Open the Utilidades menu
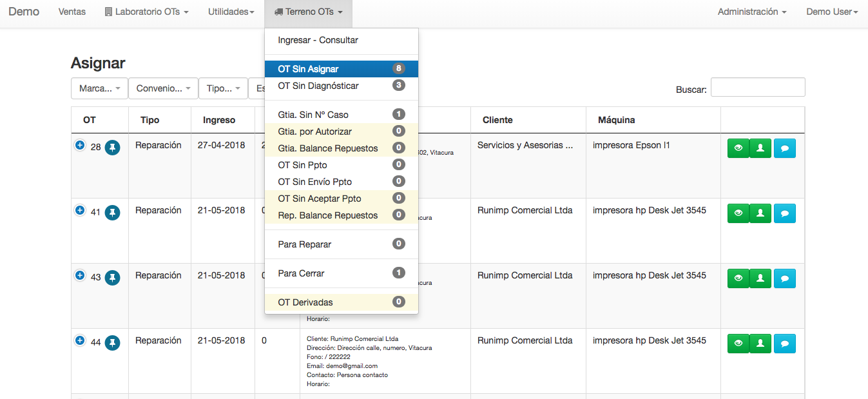The width and height of the screenshot is (868, 399). [231, 12]
